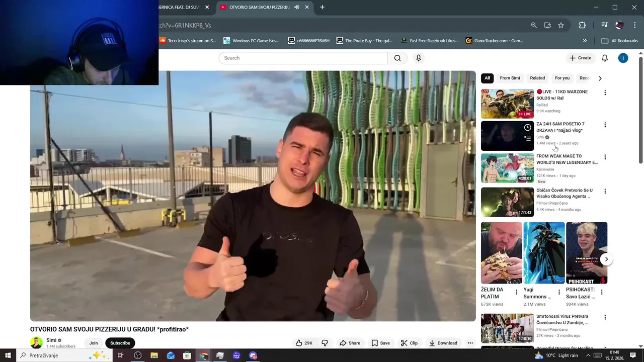644x362 pixels.
Task: Dislike the video with thumbs down
Action: coord(325,343)
